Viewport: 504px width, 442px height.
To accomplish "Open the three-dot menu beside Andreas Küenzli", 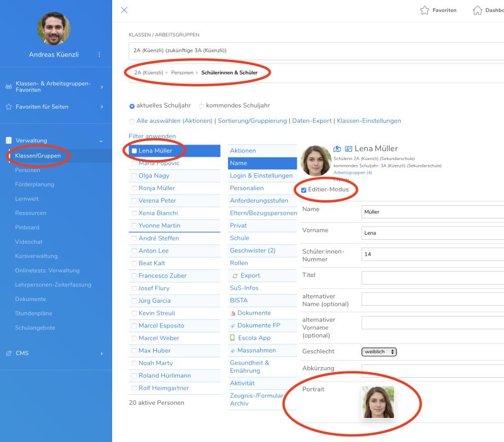I will pos(99,55).
